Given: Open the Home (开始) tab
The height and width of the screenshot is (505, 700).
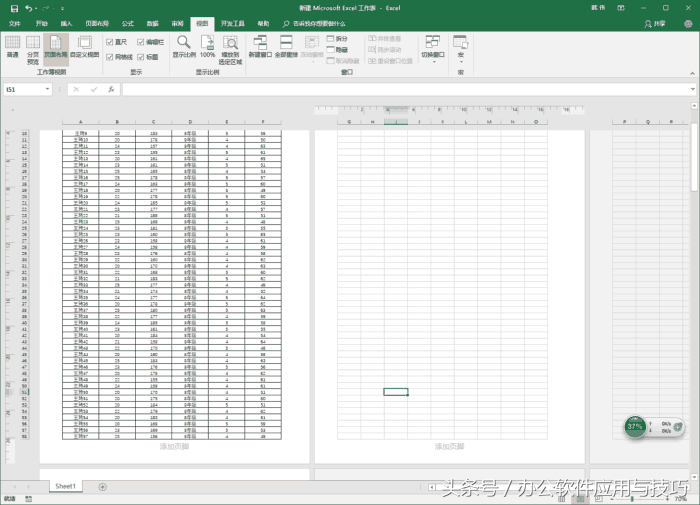Looking at the screenshot, I should point(42,24).
